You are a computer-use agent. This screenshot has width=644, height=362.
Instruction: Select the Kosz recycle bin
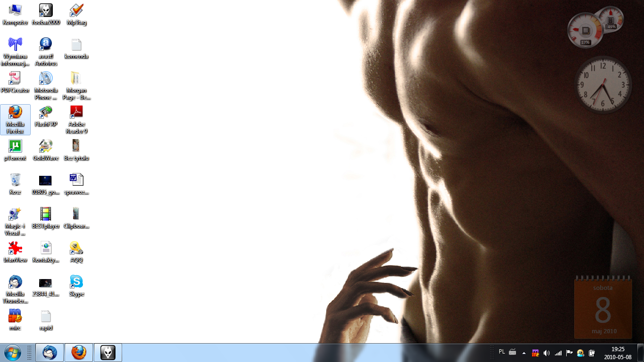tap(15, 181)
